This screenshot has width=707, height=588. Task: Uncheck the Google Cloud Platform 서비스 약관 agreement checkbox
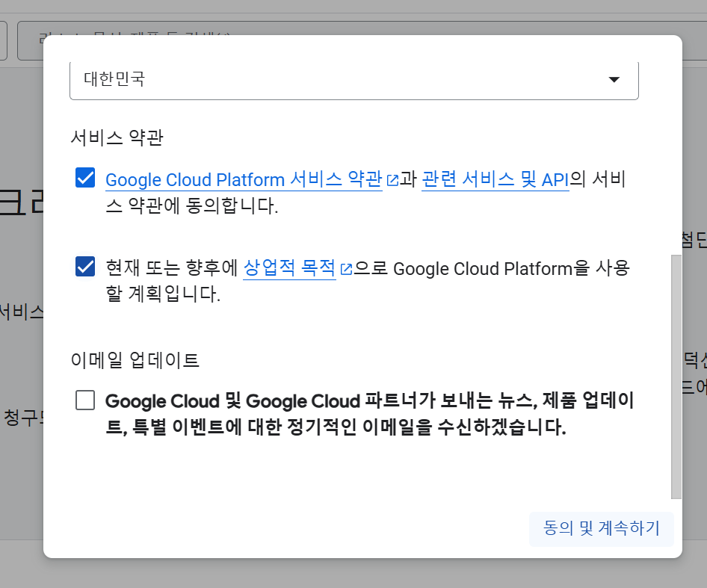85,178
